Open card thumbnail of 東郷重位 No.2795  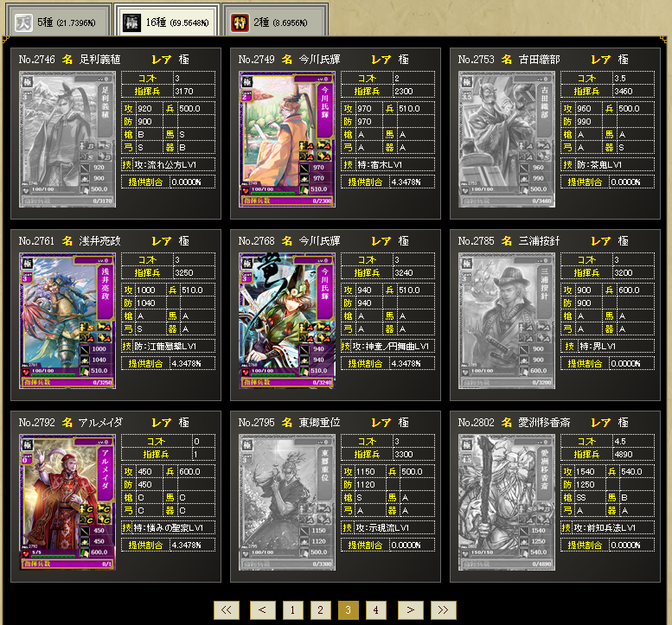tap(287, 503)
